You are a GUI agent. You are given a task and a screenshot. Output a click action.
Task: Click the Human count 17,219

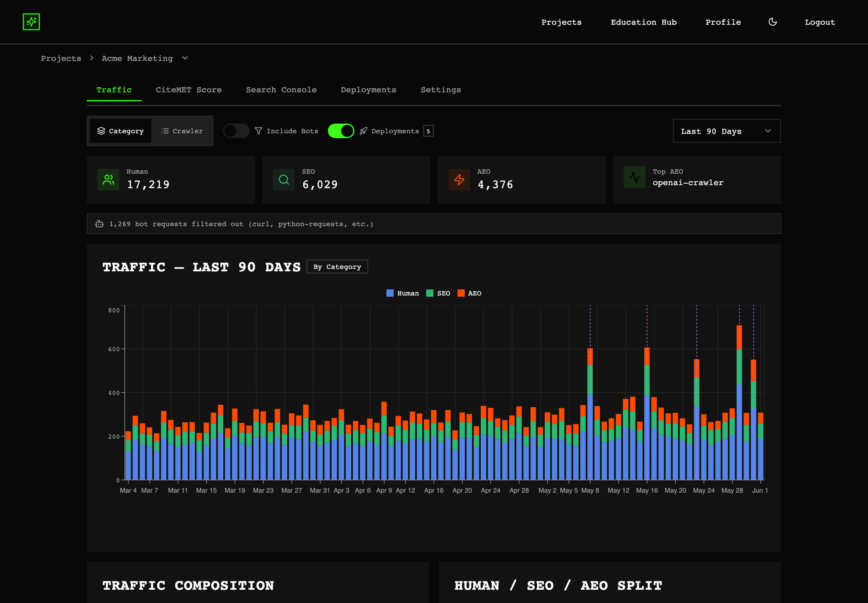coord(148,185)
